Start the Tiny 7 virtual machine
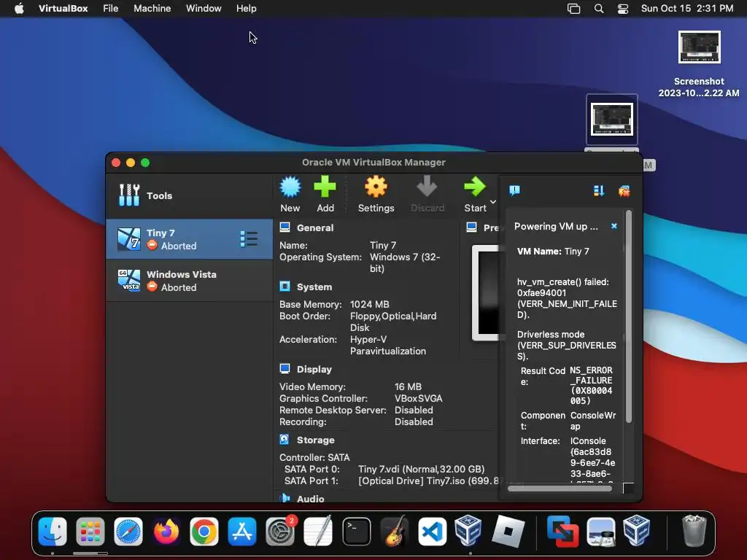This screenshot has width=747, height=560. click(x=475, y=194)
